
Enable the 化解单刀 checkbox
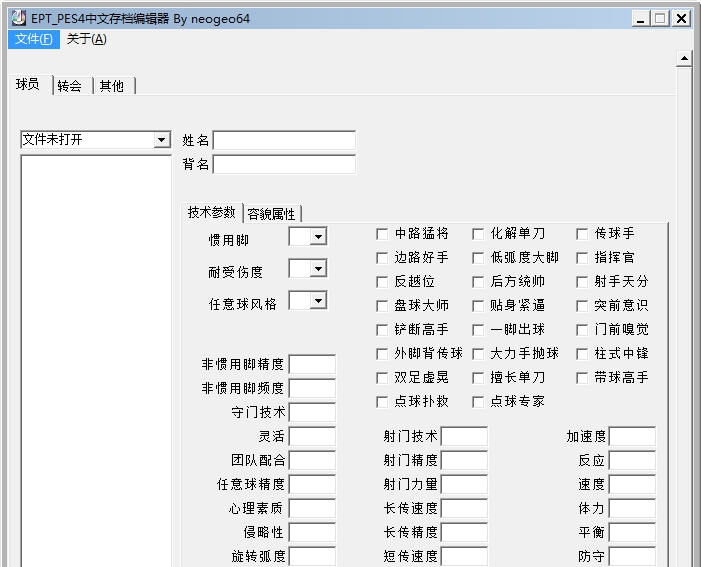[x=478, y=234]
